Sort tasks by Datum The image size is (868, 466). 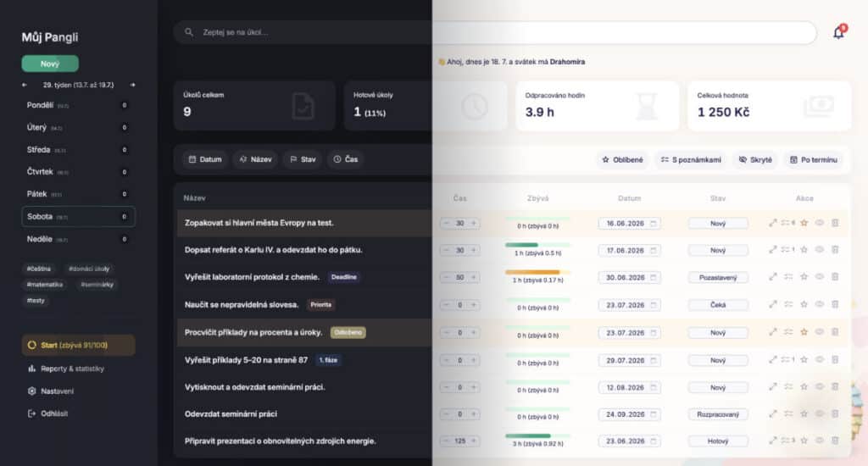click(x=205, y=159)
